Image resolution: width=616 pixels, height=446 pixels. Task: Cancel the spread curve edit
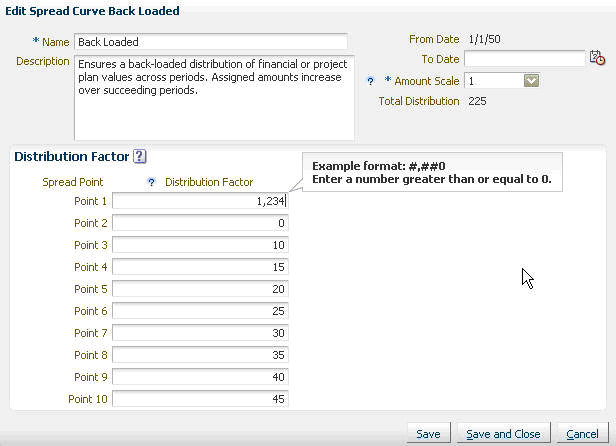(x=582, y=434)
